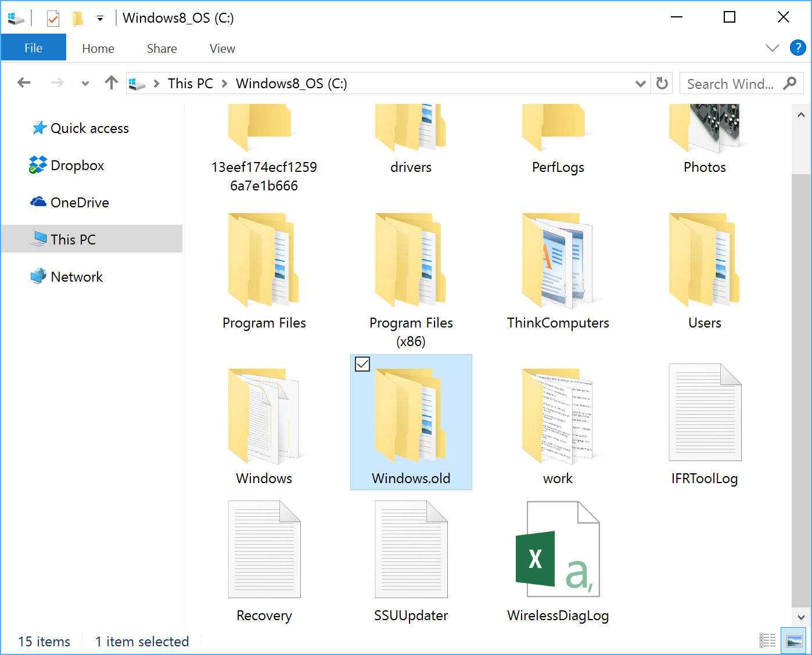The height and width of the screenshot is (655, 812).
Task: Select the WirelessDiagLog Excel file
Action: coord(558,562)
